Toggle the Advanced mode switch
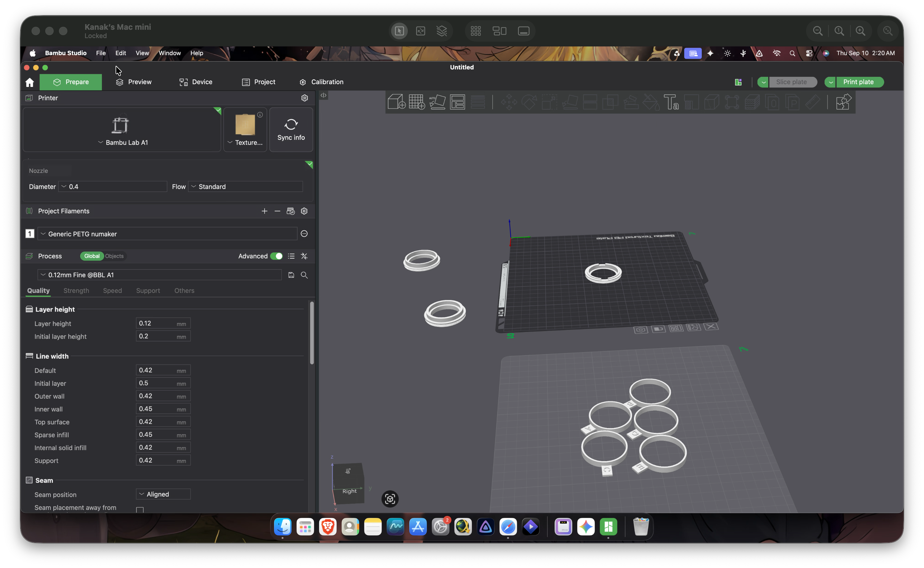This screenshot has height=568, width=924. tap(276, 256)
